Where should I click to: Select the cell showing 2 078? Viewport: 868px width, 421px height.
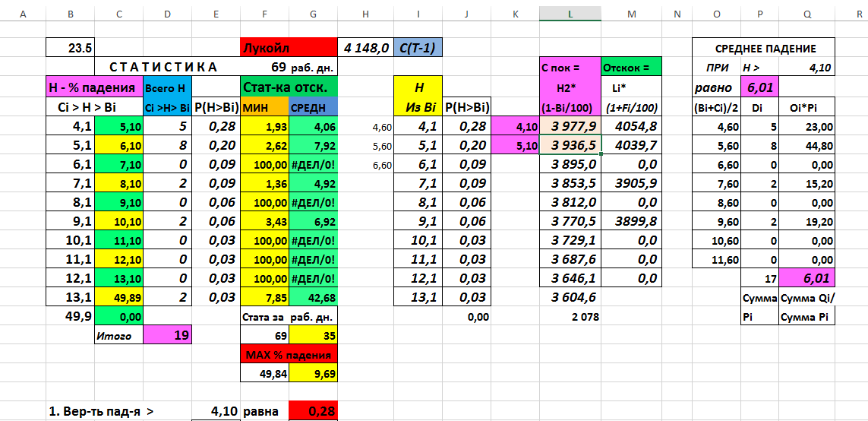coord(570,317)
